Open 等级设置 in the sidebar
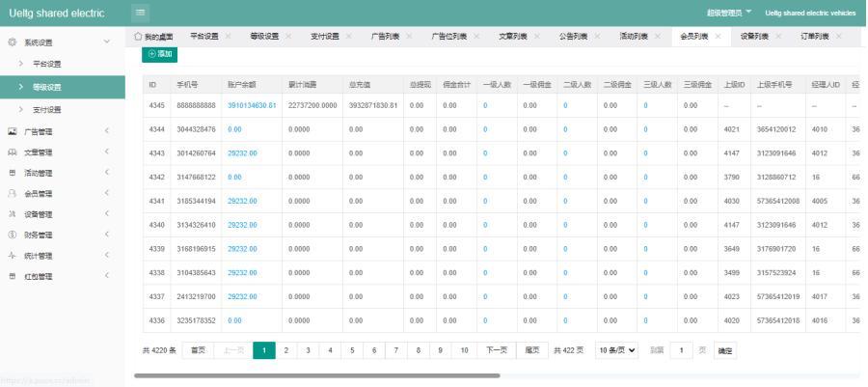 [x=63, y=87]
